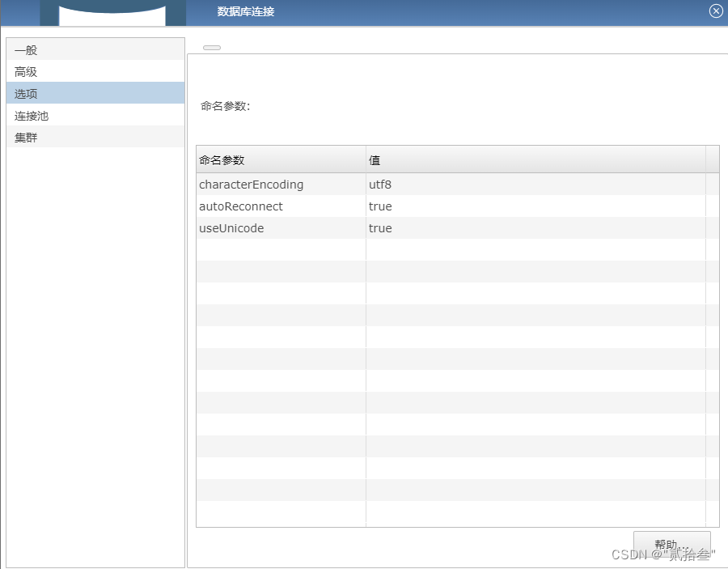
Task: Click the small collapsed handle above the options panel
Action: (212, 48)
